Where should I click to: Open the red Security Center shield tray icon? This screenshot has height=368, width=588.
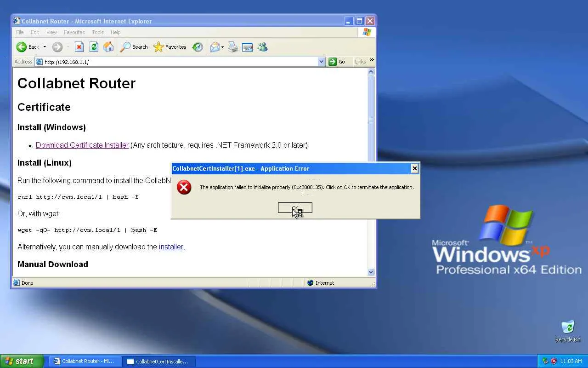554,361
